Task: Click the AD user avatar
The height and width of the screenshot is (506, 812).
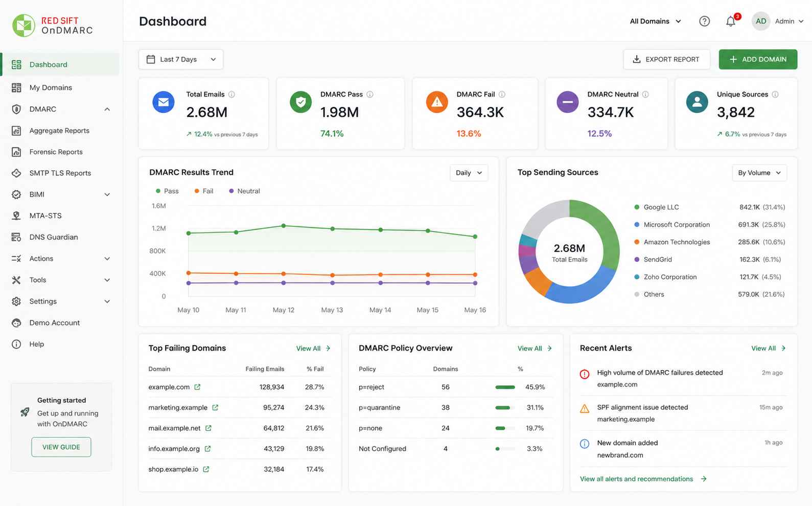Action: (x=760, y=21)
